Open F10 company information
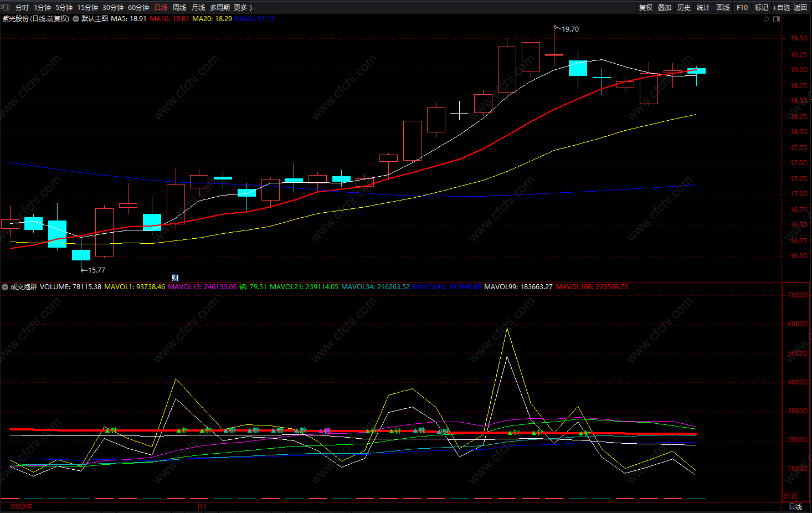 742,8
